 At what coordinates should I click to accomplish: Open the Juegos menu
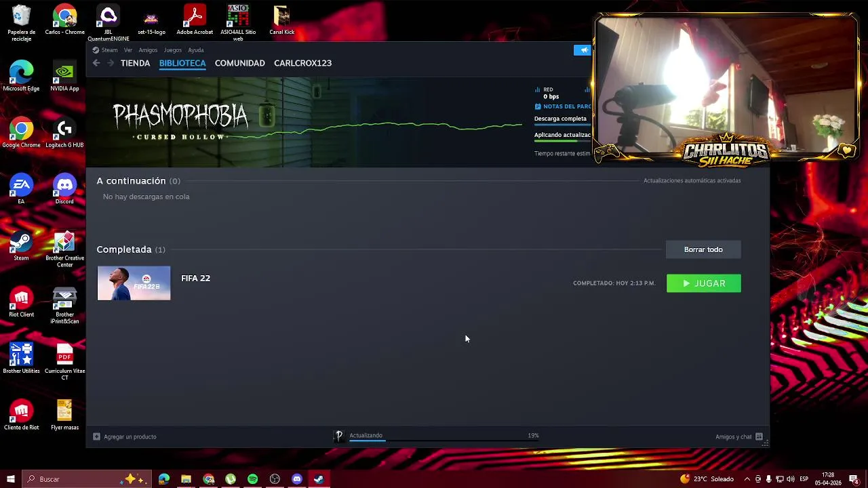point(172,50)
